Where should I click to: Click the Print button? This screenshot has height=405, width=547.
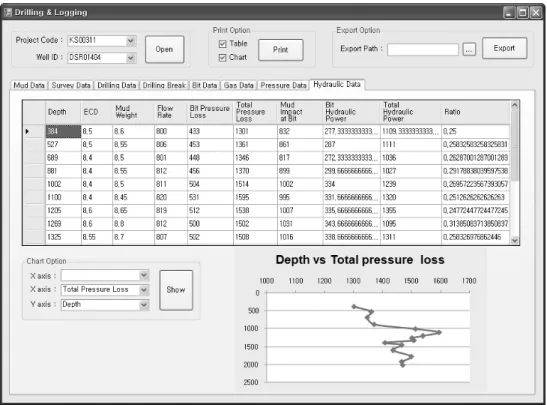(x=281, y=50)
